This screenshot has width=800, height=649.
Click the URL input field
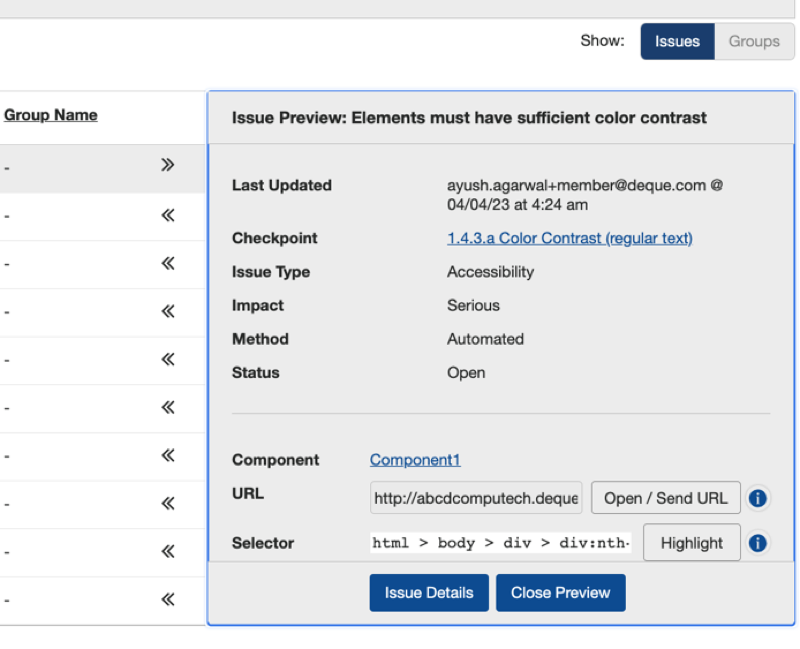[476, 498]
